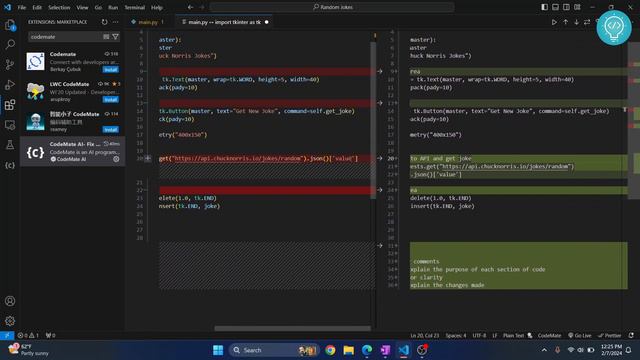Revert the change at right line 24
Image resolution: width=640 pixels, height=360 pixels.
[x=380, y=190]
